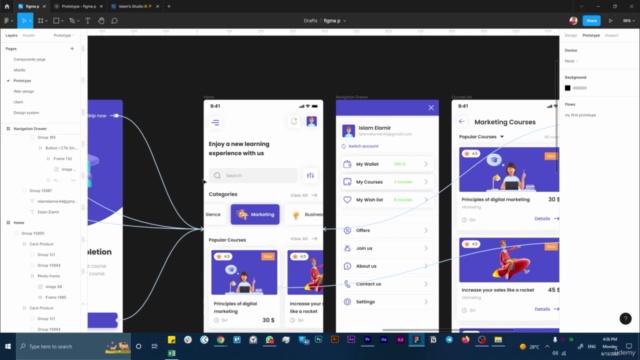Select the Photo-frame layer
640x360 pixels.
(49, 276)
